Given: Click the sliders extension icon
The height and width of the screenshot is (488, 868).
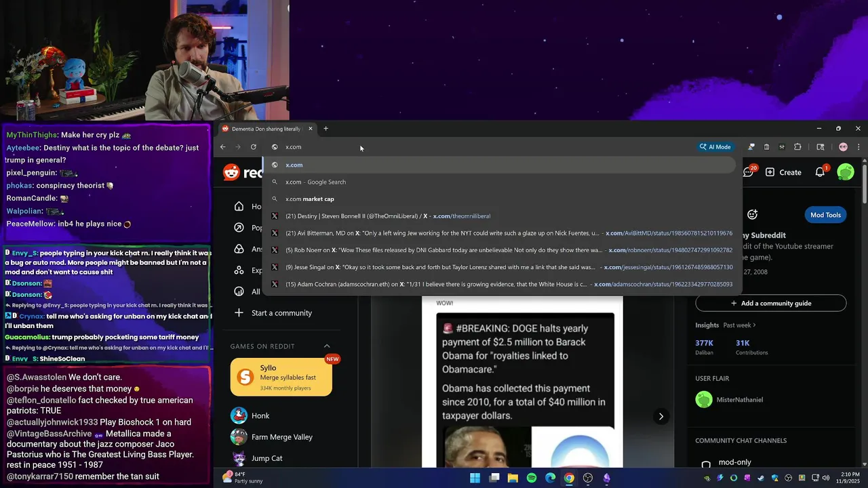Looking at the screenshot, I should 782,147.
